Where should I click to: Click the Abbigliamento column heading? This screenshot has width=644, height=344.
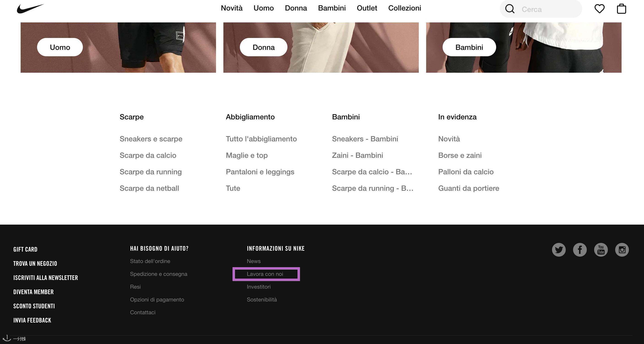pyautogui.click(x=250, y=117)
